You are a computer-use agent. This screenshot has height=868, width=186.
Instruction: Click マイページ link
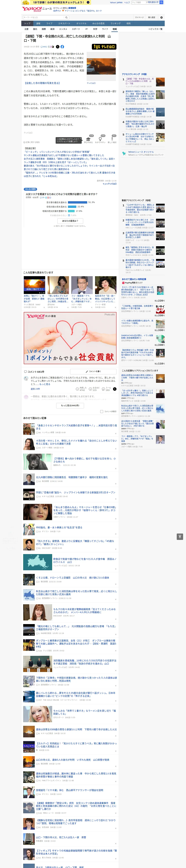coord(139,18)
